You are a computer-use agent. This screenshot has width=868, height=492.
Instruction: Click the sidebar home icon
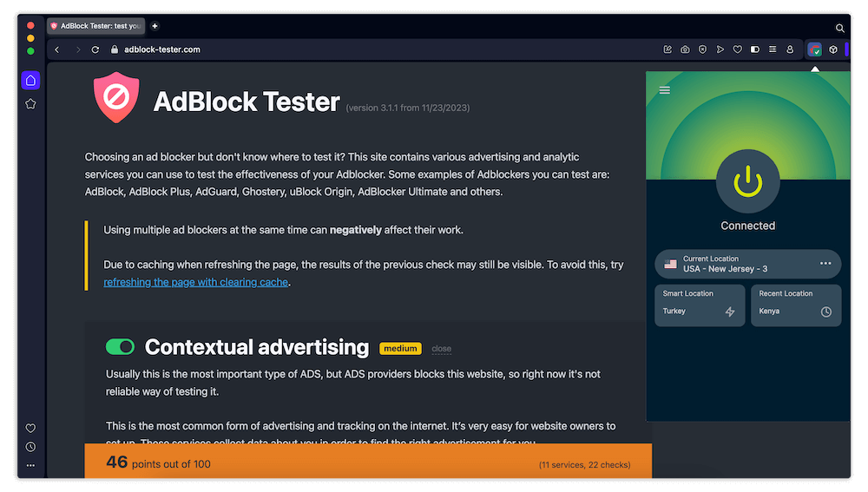(x=30, y=80)
